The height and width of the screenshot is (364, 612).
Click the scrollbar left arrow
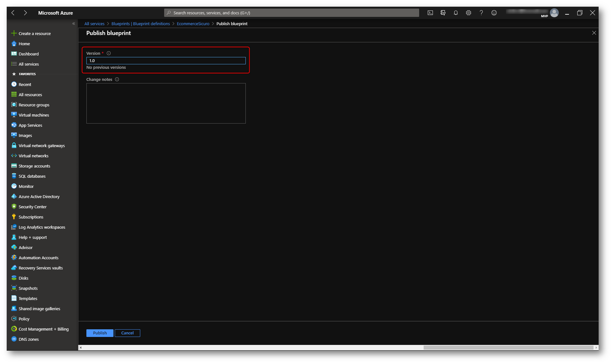(x=81, y=347)
